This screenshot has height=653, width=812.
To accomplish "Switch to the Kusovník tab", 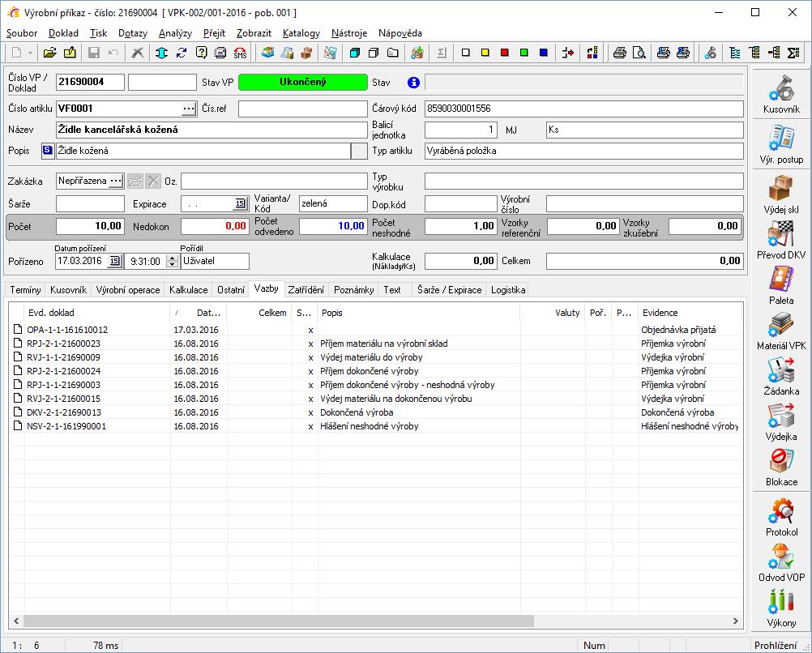I will click(68, 290).
